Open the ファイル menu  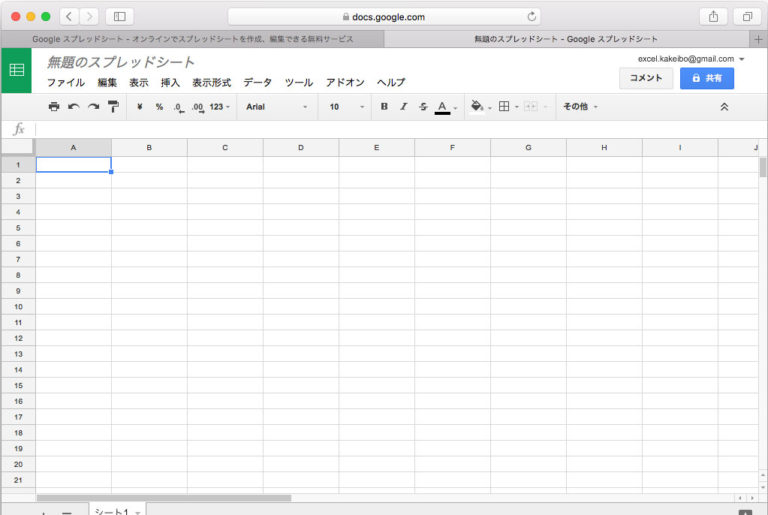coord(65,83)
